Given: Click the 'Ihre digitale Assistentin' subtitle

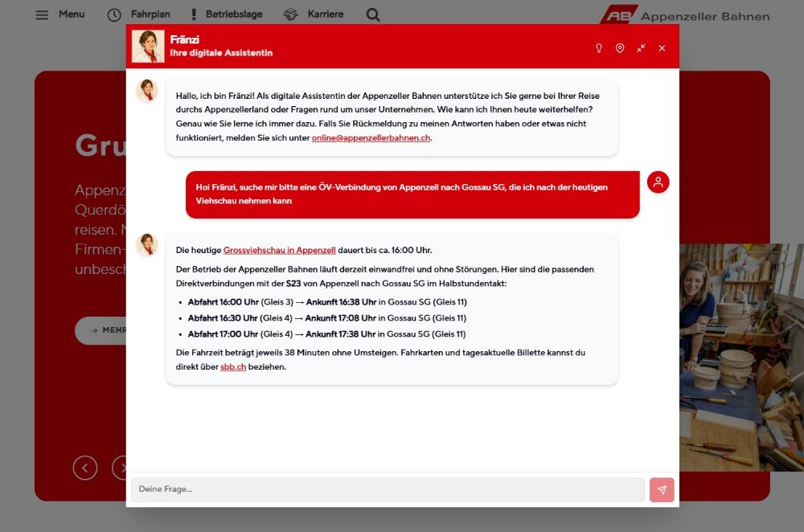Looking at the screenshot, I should pyautogui.click(x=222, y=53).
